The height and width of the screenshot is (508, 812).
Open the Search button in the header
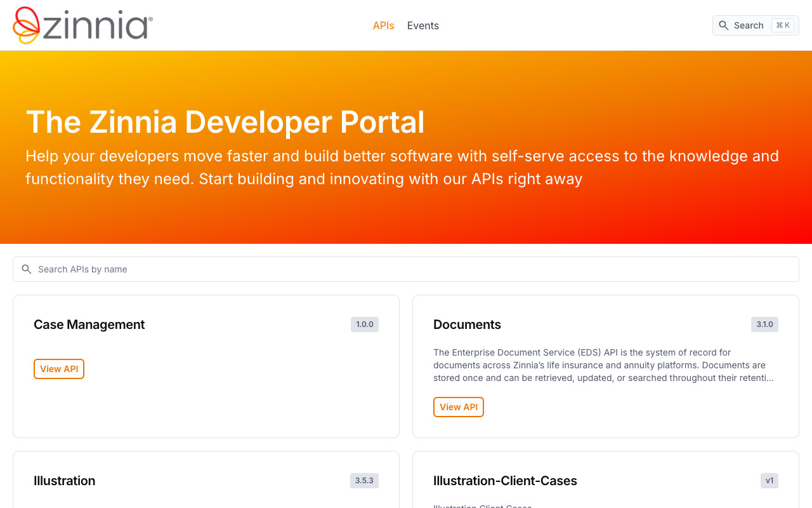tap(756, 25)
